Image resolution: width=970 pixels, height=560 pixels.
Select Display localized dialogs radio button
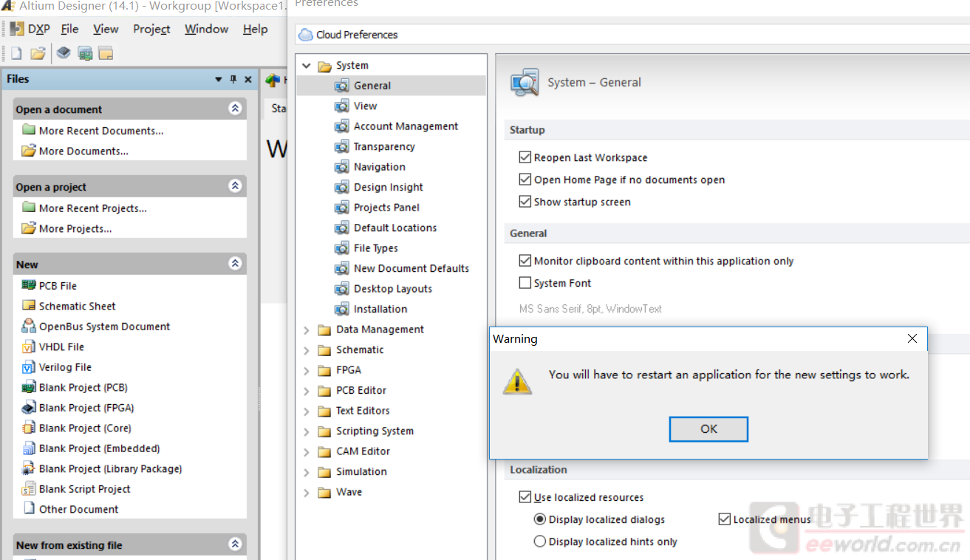pos(540,519)
